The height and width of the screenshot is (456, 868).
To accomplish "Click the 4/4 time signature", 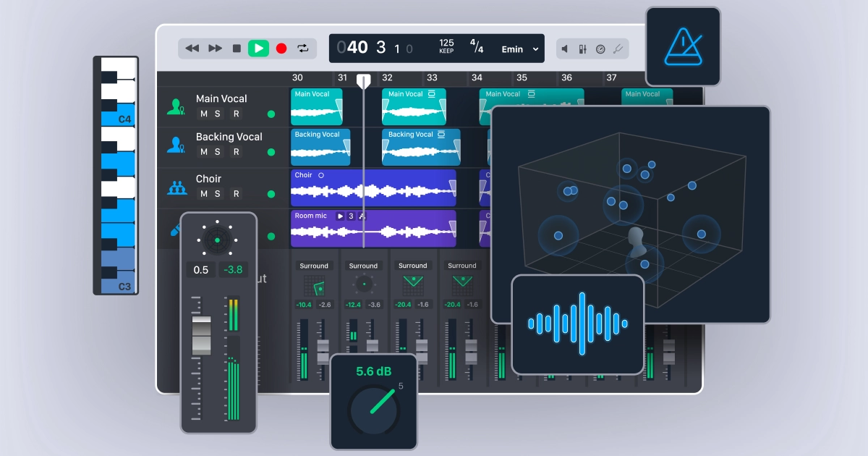I will [477, 47].
